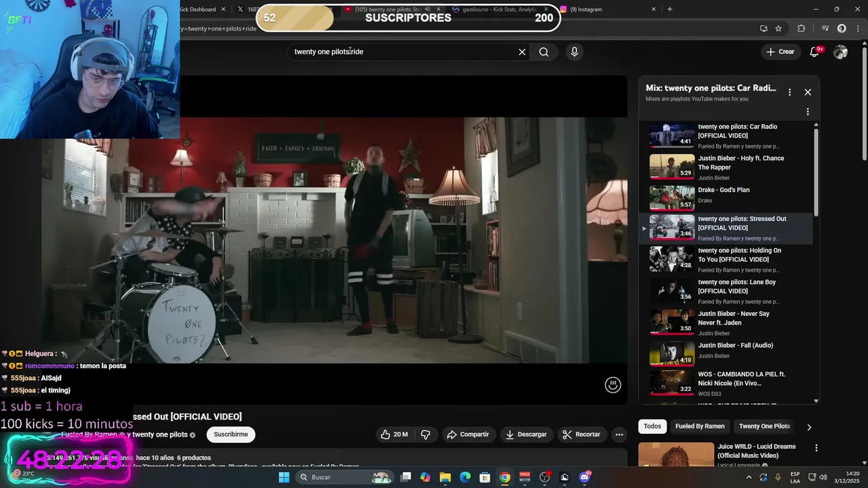Open Chrome extensions puzzle icon
Screen dimensions: 868x488
pos(801,28)
